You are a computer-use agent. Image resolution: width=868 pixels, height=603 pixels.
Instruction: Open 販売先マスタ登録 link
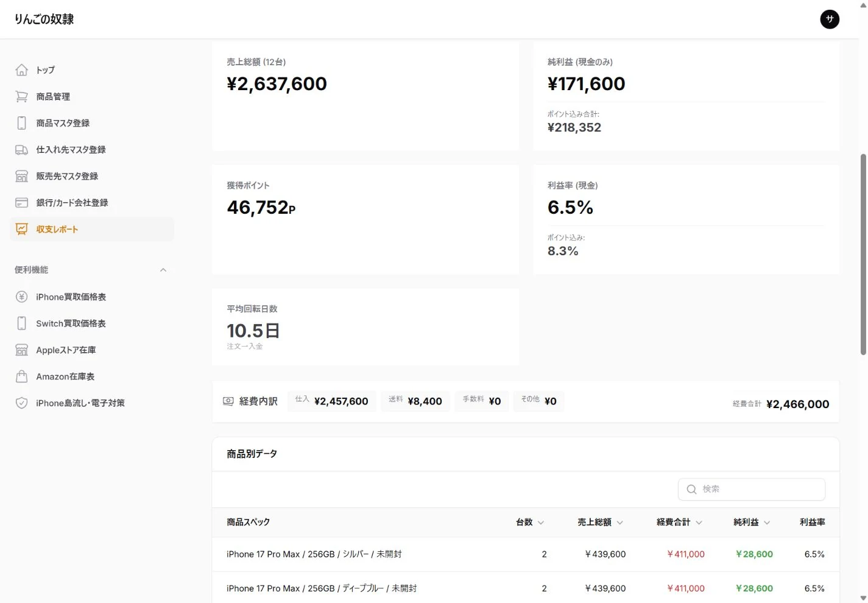(92, 176)
